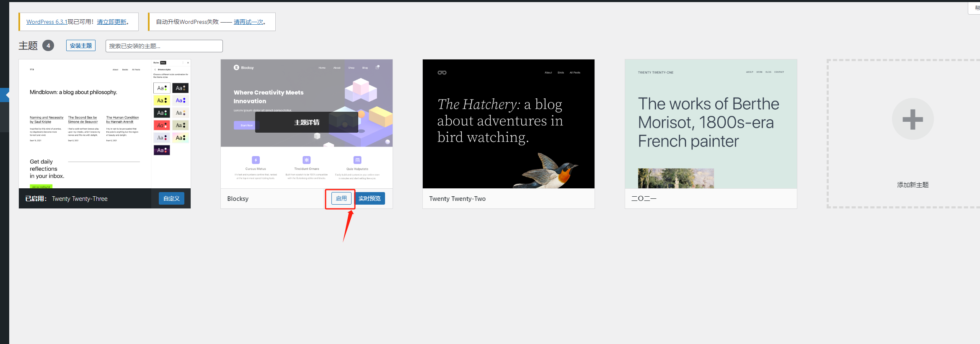The height and width of the screenshot is (344, 980).
Task: Click the 请再试一次 retry link
Action: pos(248,22)
